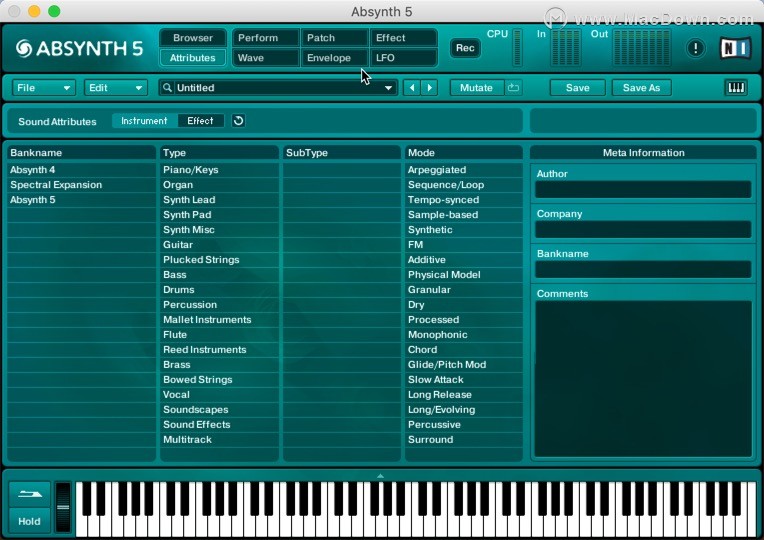Open the Patch tab
The height and width of the screenshot is (540, 764).
coord(335,38)
